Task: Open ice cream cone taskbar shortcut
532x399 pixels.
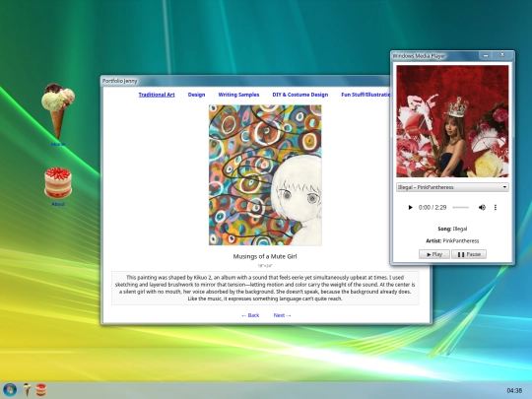Action: click(27, 390)
